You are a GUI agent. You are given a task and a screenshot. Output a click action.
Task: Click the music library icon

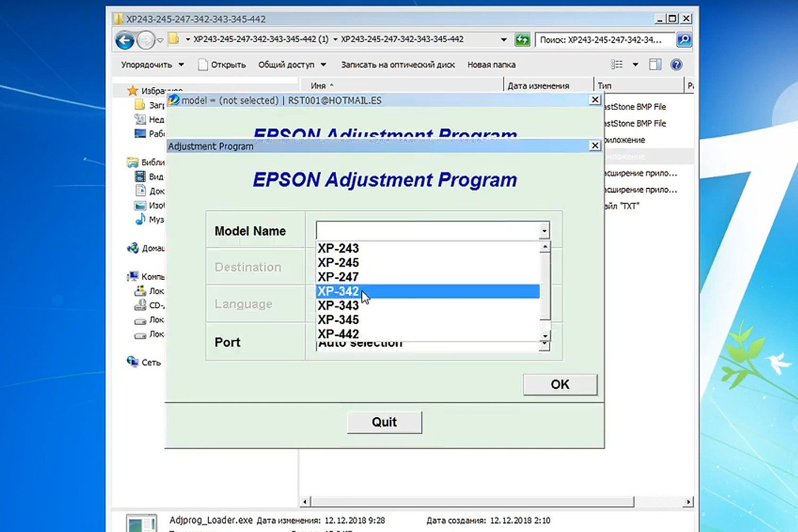pos(140,220)
